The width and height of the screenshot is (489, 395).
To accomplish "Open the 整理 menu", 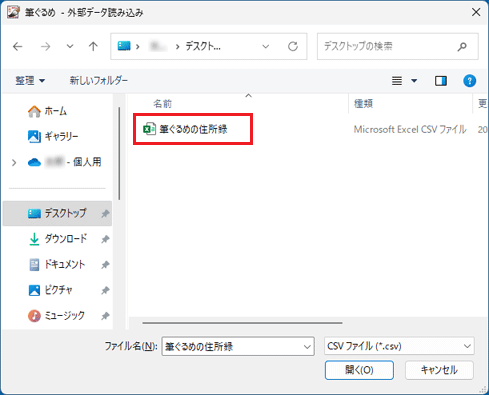I will 30,80.
